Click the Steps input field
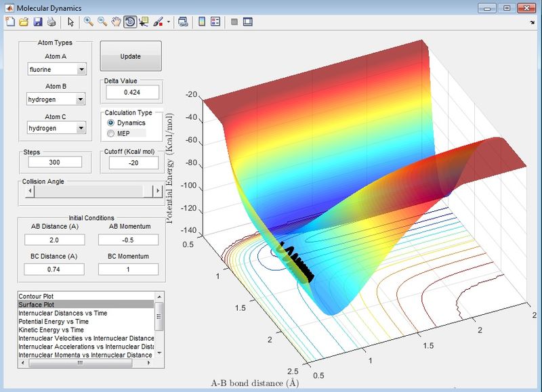This screenshot has width=542, height=392. (x=55, y=162)
